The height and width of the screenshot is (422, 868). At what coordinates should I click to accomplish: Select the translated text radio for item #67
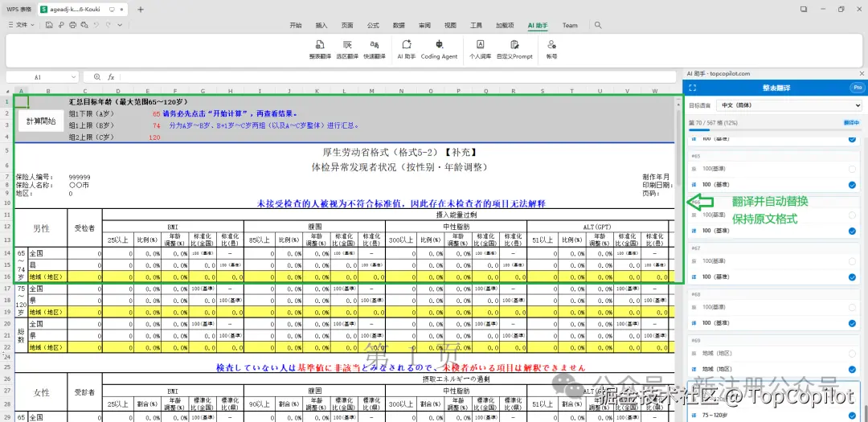pos(852,277)
